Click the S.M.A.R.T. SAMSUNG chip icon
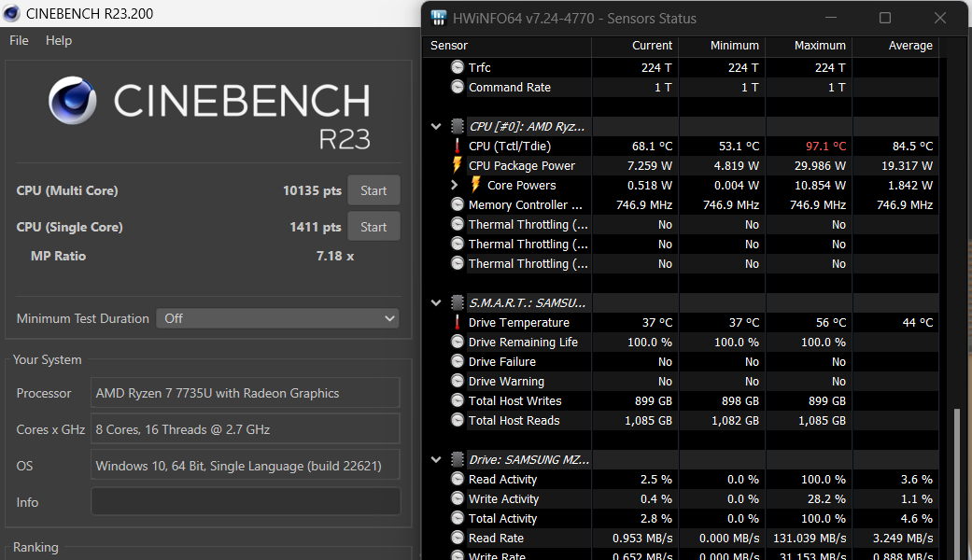 [458, 302]
